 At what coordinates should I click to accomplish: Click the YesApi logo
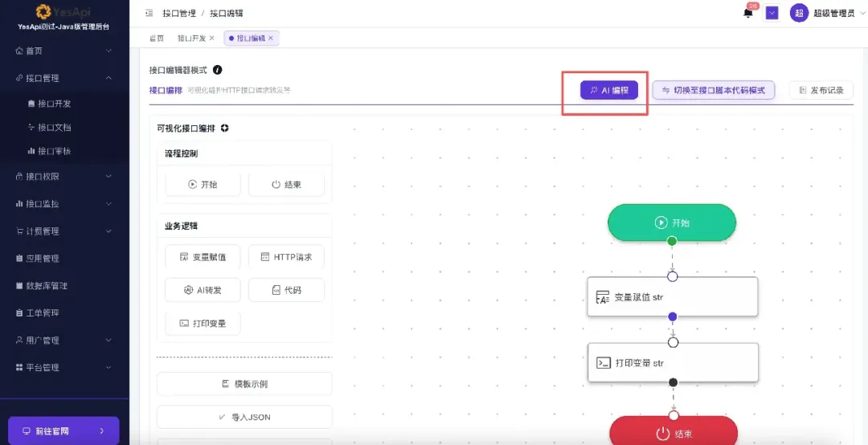click(x=63, y=11)
